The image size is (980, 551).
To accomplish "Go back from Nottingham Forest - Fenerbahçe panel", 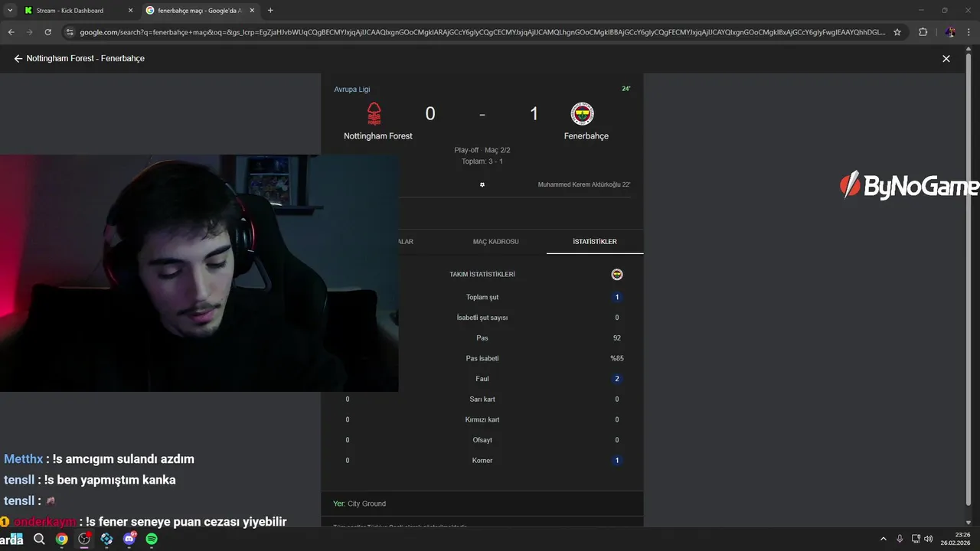I will click(x=18, y=58).
